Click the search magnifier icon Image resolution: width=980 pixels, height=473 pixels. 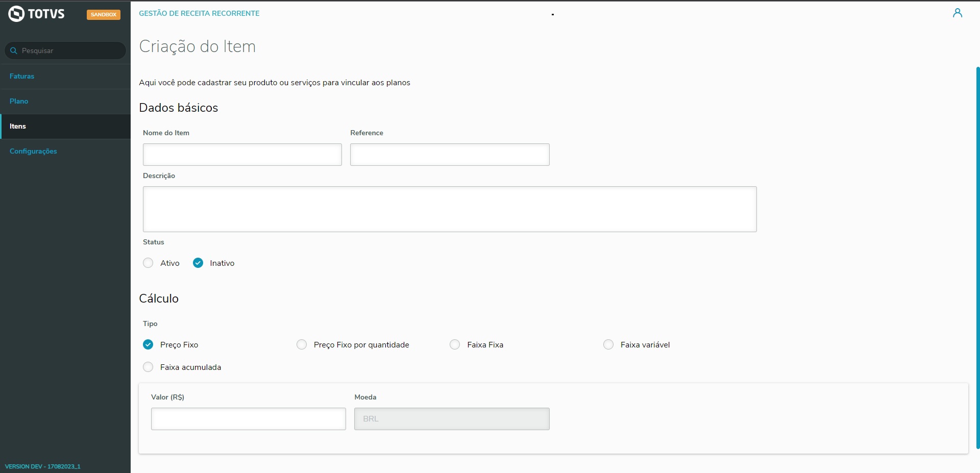point(14,51)
